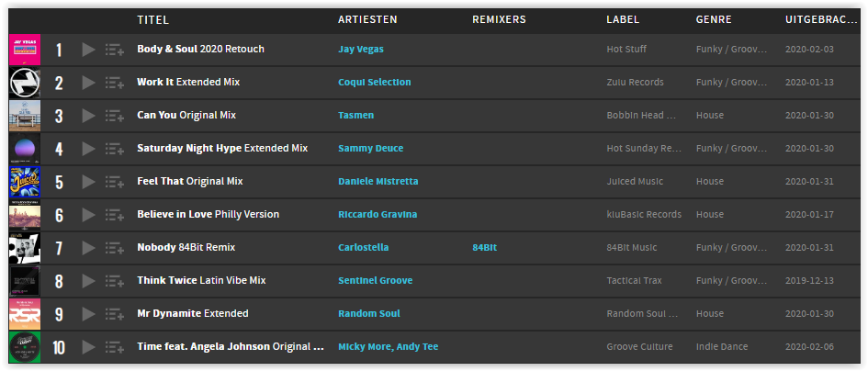868x371 pixels.
Task: Add Believe in Love to queue
Action: point(115,215)
